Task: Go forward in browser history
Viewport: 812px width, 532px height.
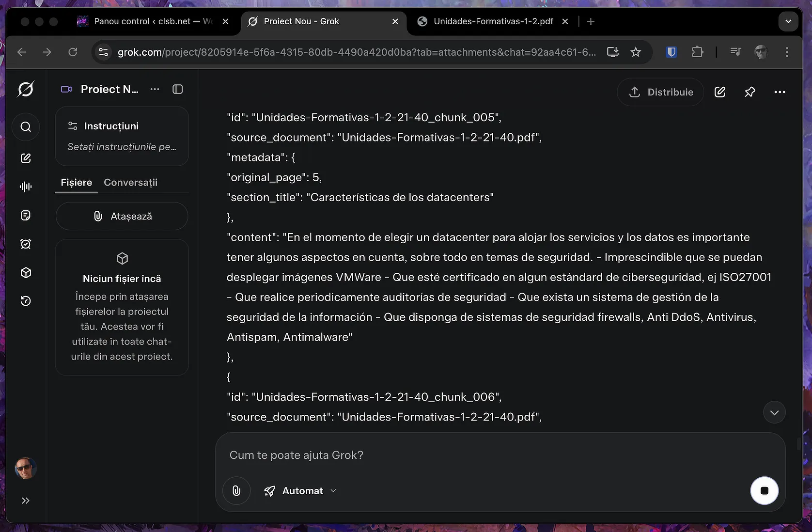Action: point(47,52)
